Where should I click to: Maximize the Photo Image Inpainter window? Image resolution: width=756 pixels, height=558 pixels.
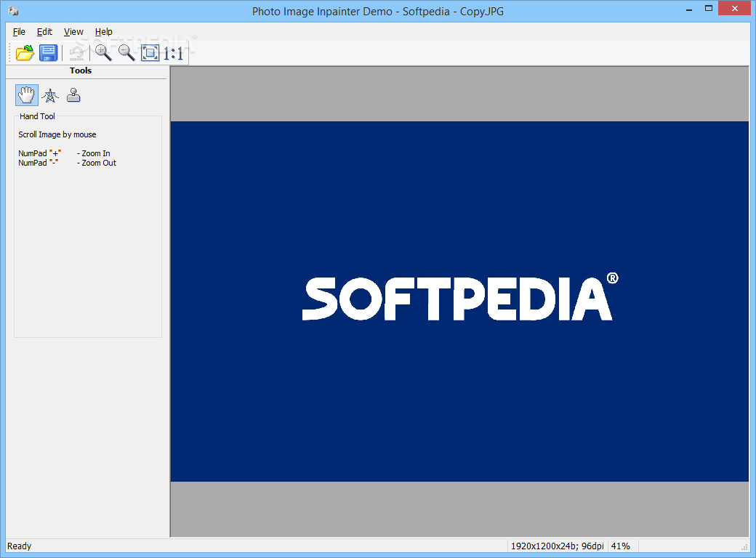709,8
